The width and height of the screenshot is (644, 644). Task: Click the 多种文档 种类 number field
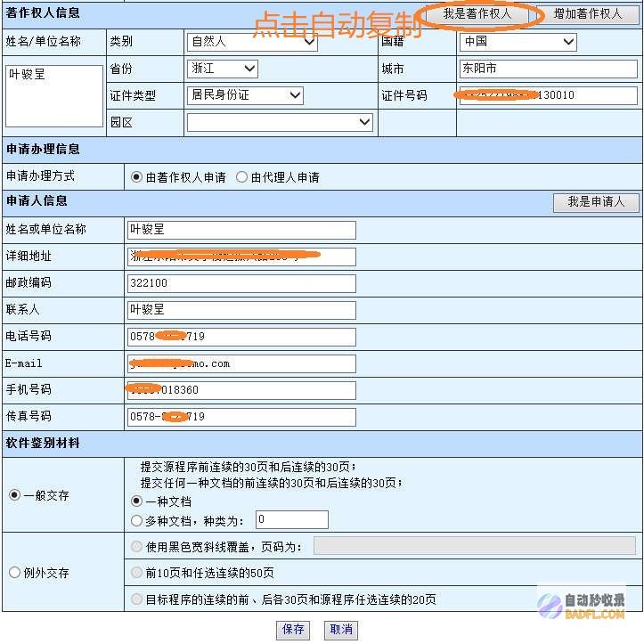pos(292,520)
